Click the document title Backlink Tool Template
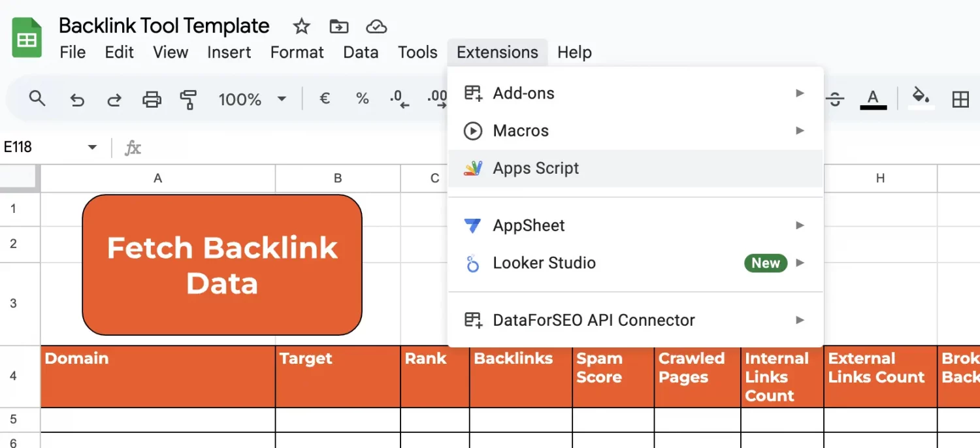The height and width of the screenshot is (448, 980). [x=164, y=26]
